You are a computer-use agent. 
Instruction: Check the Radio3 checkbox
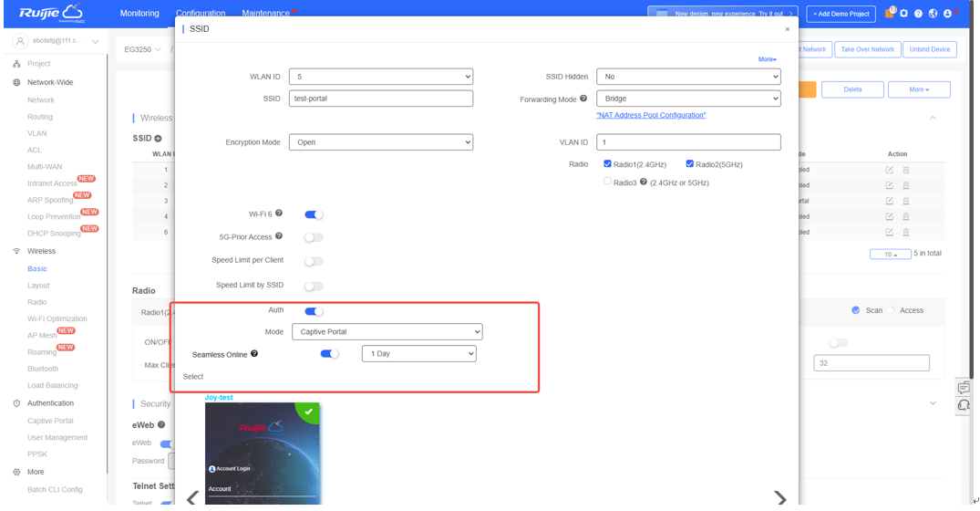(x=607, y=182)
